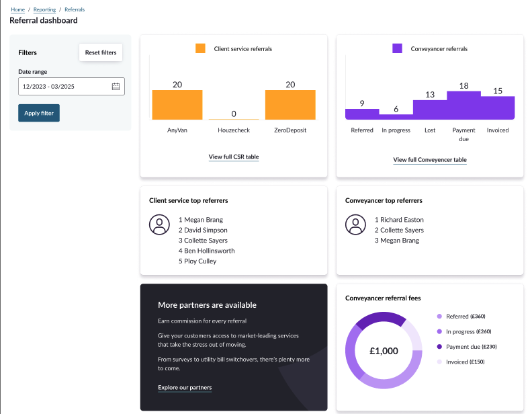The width and height of the screenshot is (532, 414).
Task: Click the Apply filter button
Action: click(39, 113)
